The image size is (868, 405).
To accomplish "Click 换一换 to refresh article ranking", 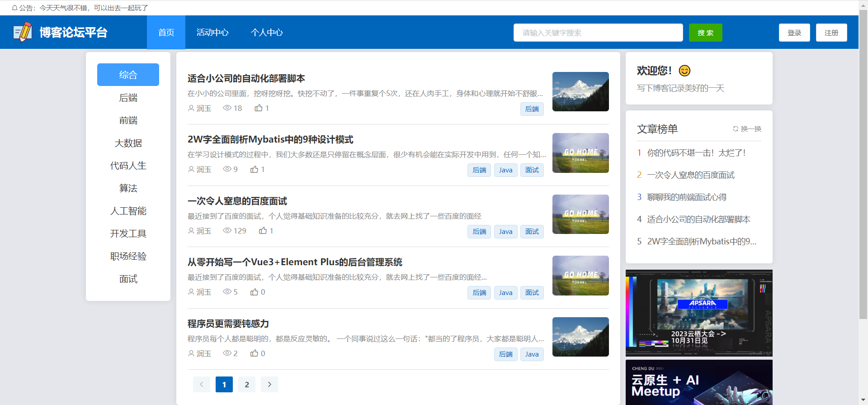I will [747, 129].
